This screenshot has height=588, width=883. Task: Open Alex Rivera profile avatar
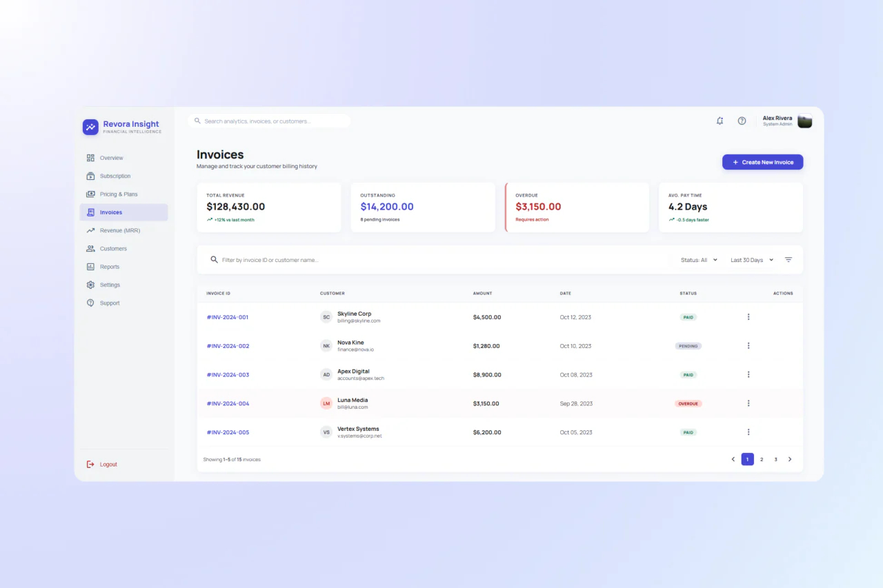[804, 121]
